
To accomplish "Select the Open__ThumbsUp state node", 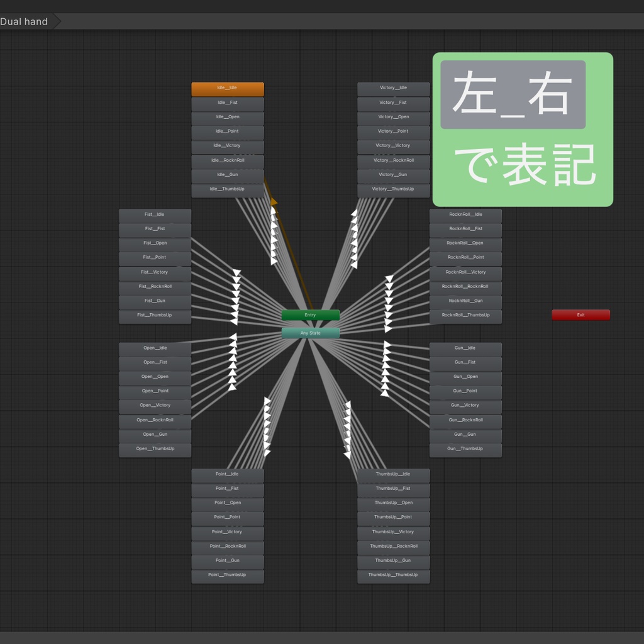I will [155, 450].
